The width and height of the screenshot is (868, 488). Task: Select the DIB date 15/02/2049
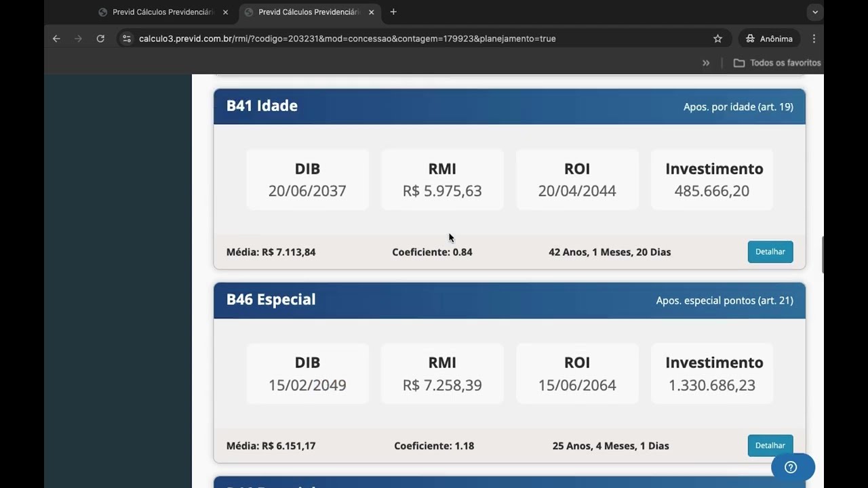(307, 385)
